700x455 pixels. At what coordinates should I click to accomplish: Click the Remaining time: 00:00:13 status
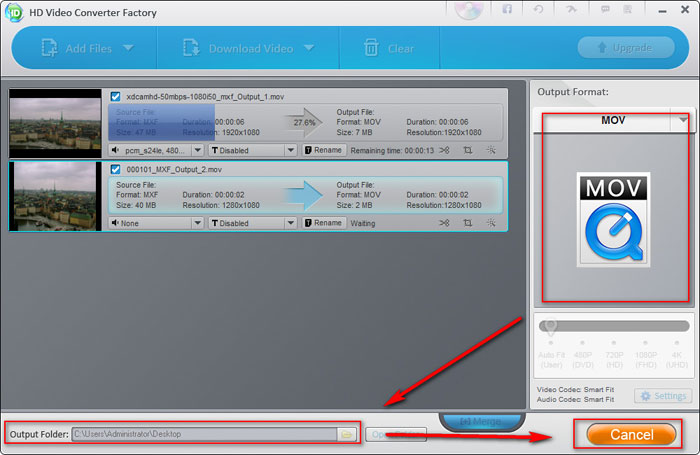[x=392, y=150]
